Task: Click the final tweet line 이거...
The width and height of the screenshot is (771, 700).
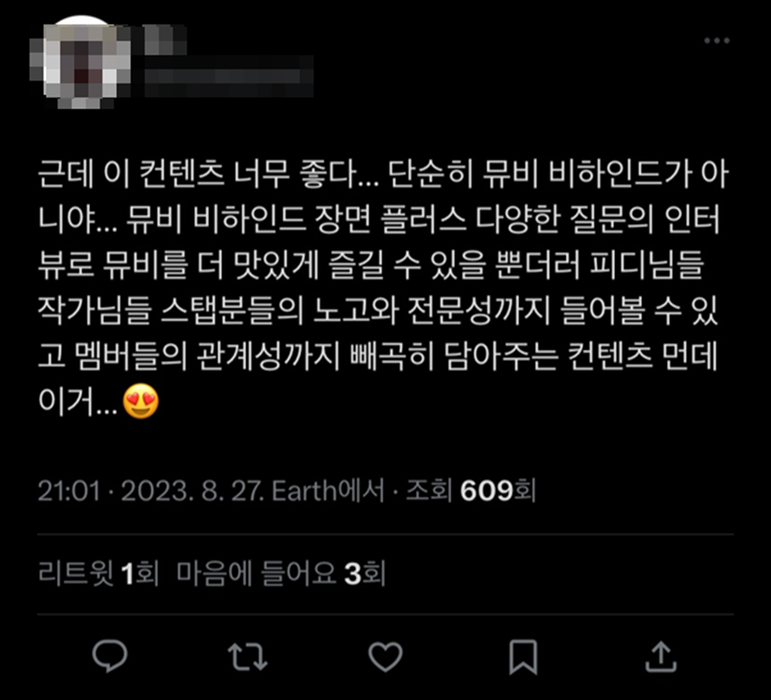Action: click(x=78, y=401)
